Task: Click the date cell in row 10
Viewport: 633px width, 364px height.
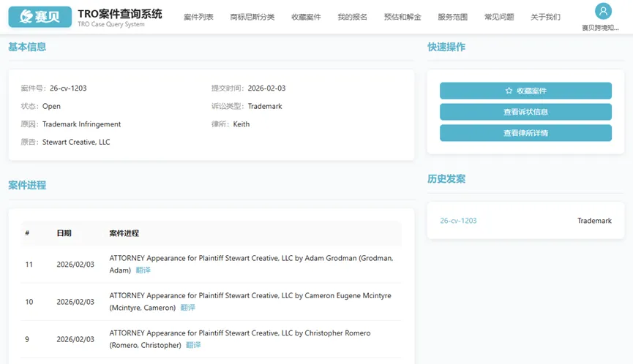Action: pos(75,302)
